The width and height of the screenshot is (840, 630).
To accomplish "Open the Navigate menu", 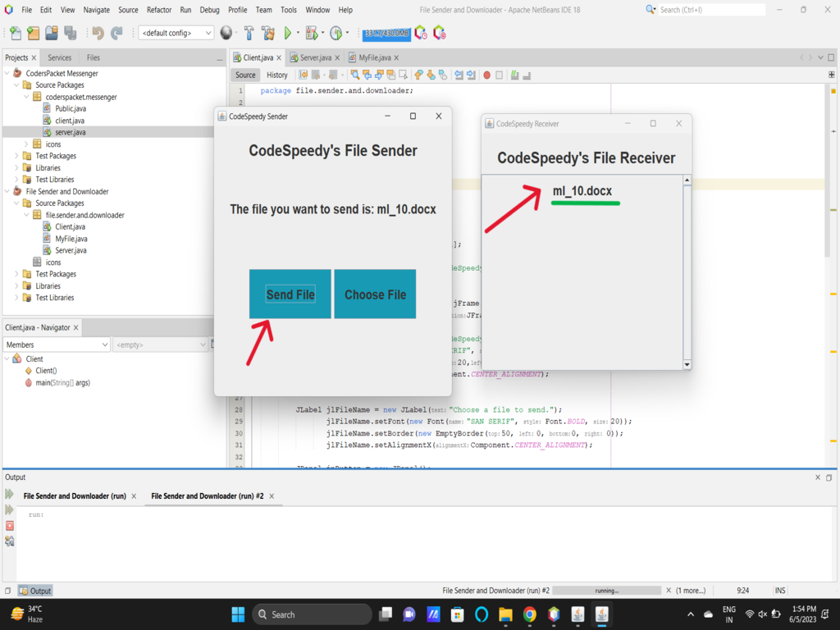I will [97, 10].
